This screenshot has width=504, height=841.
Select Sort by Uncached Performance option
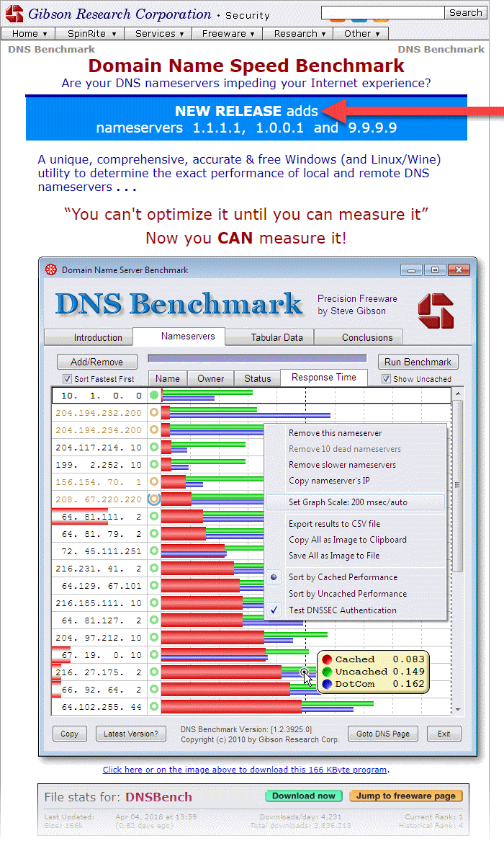[348, 594]
